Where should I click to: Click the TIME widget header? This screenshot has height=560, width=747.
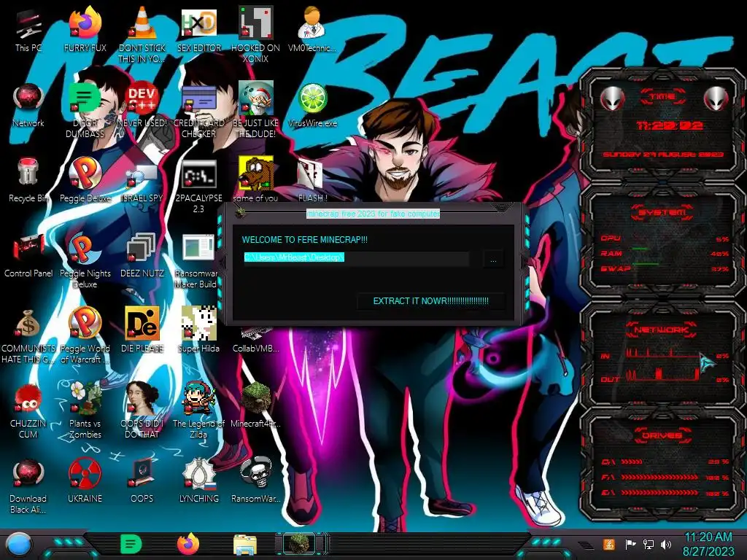click(x=662, y=97)
